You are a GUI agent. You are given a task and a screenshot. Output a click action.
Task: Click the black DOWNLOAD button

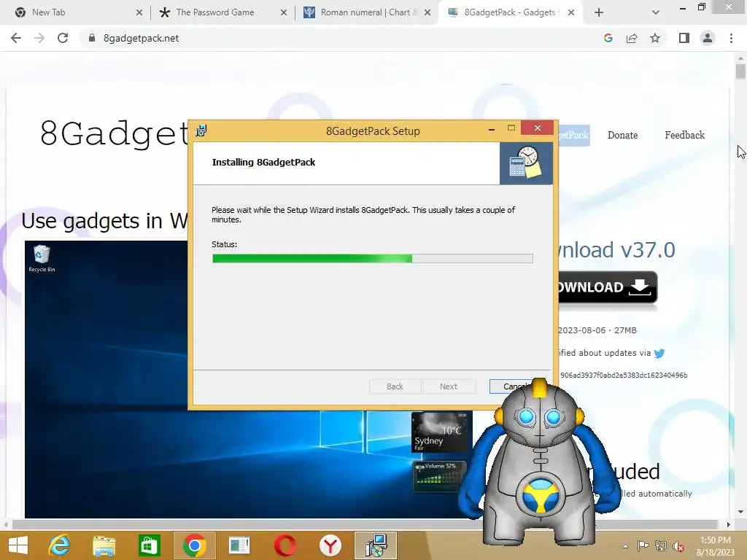coord(608,287)
